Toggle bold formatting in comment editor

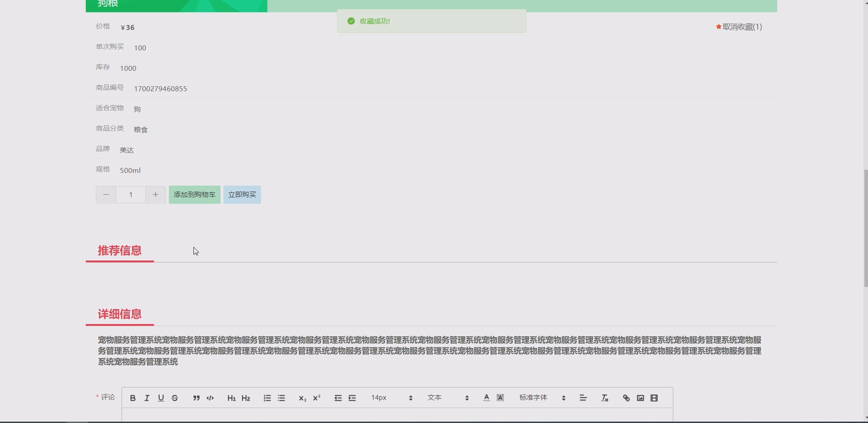tap(133, 398)
